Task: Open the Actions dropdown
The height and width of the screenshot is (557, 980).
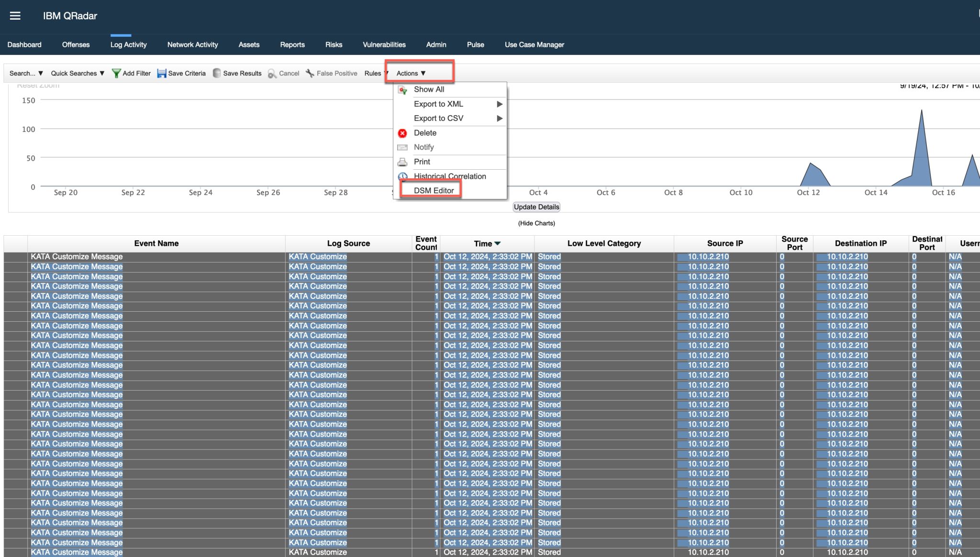Action: [x=410, y=73]
